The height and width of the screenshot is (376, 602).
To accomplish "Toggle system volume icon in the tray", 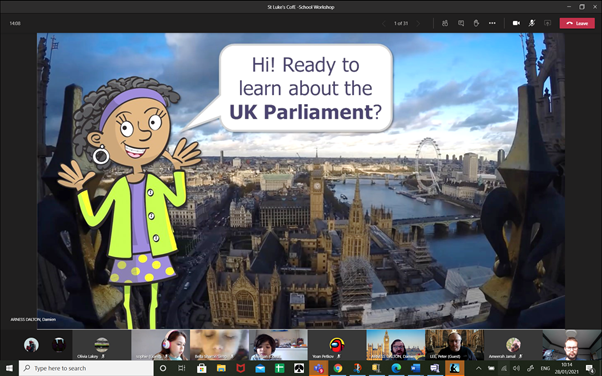I will click(516, 368).
